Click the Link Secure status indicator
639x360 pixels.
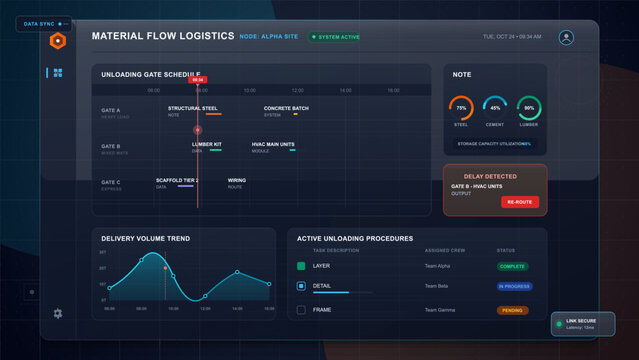(583, 324)
